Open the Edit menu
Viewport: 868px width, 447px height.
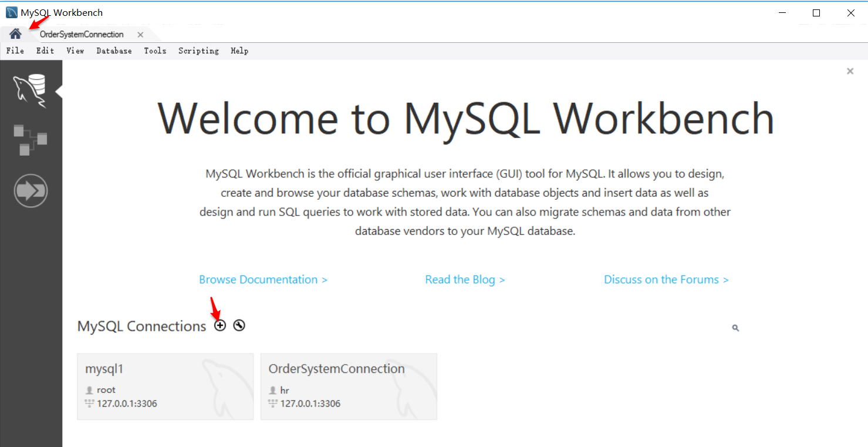[45, 51]
